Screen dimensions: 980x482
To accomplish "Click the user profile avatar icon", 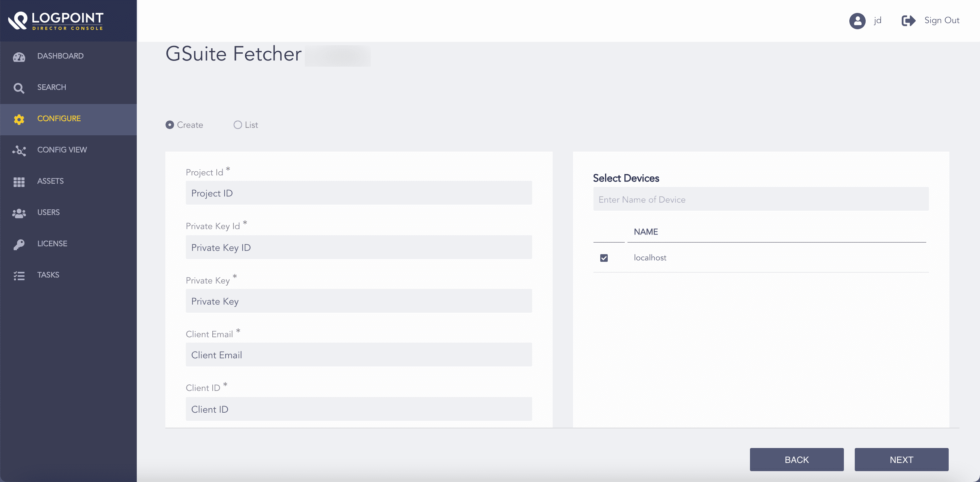I will [x=857, y=20].
